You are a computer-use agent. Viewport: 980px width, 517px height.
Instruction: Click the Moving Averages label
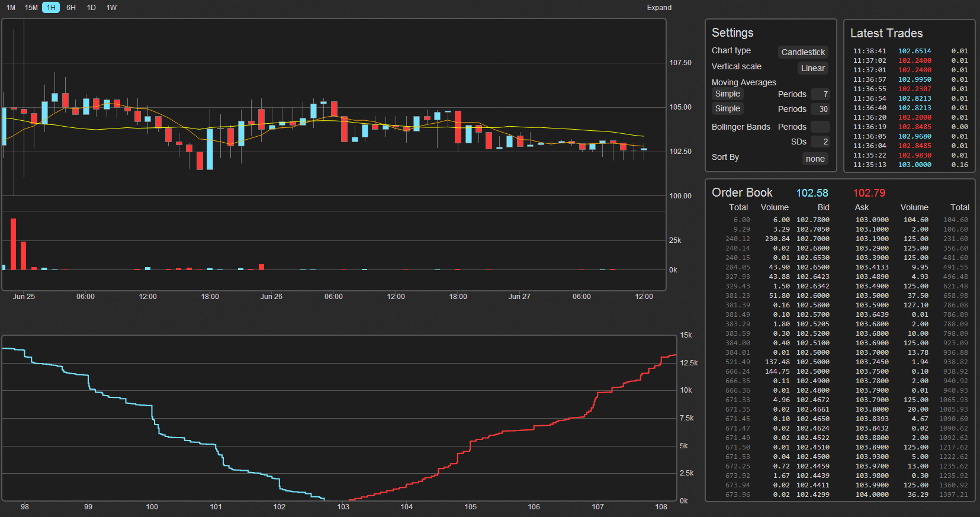(x=744, y=82)
